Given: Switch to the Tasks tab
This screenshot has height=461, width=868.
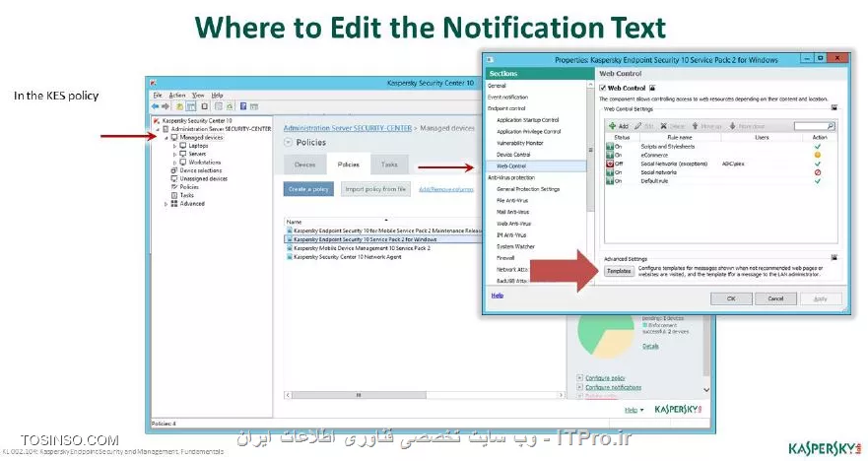Looking at the screenshot, I should point(389,165).
